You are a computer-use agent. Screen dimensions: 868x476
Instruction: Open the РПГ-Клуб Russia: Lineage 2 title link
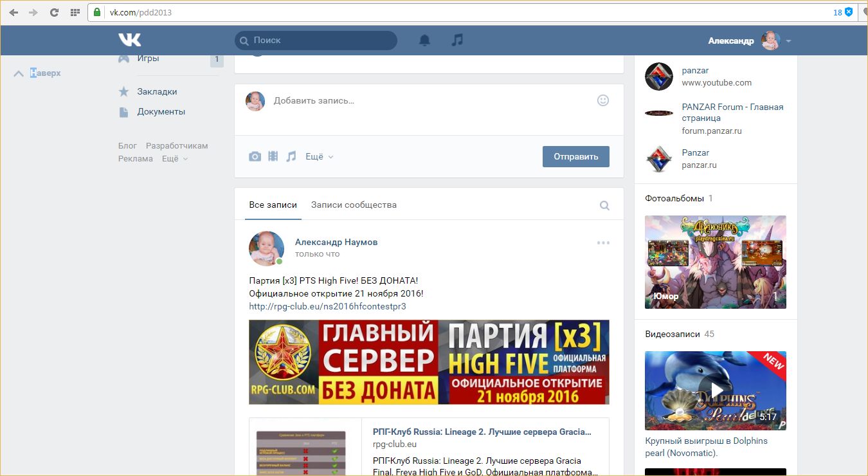point(482,432)
